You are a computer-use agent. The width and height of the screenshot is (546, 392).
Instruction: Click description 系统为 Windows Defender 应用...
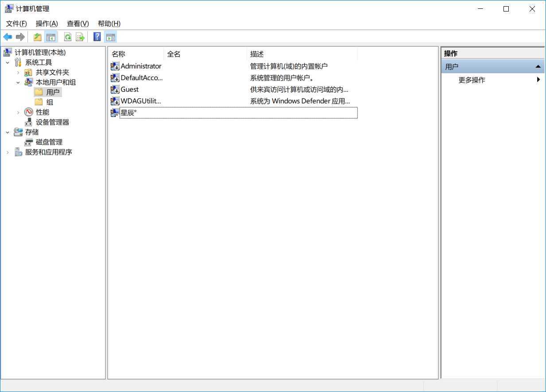300,101
